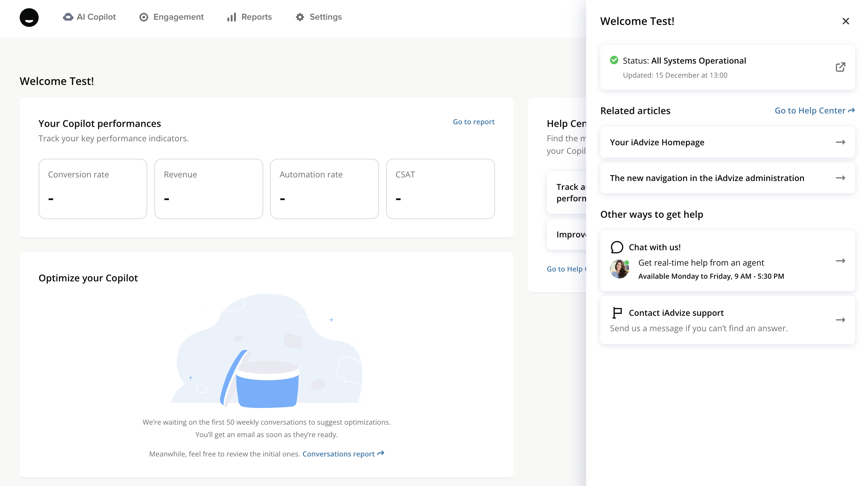
Task: Close the Welcome help panel
Action: 845,21
